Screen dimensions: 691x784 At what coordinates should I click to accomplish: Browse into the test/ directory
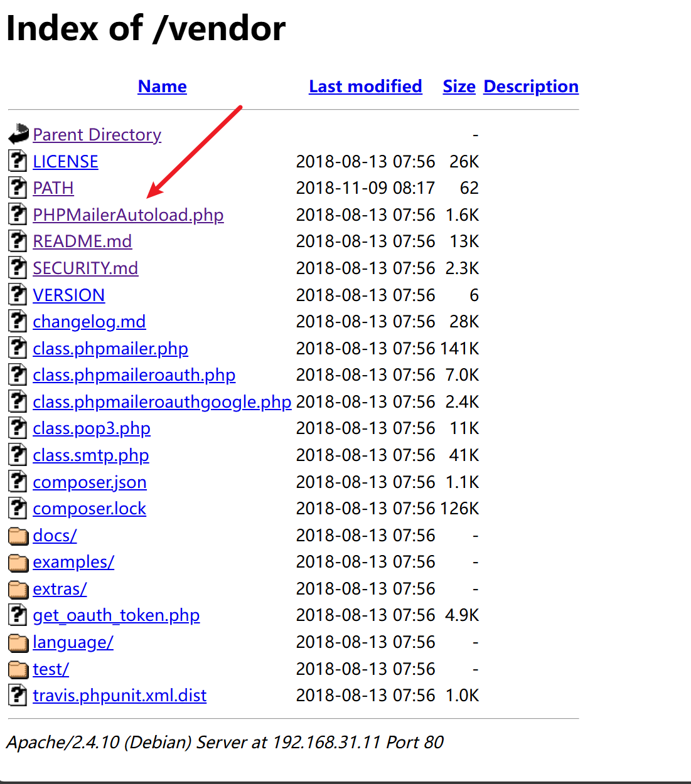tap(51, 669)
